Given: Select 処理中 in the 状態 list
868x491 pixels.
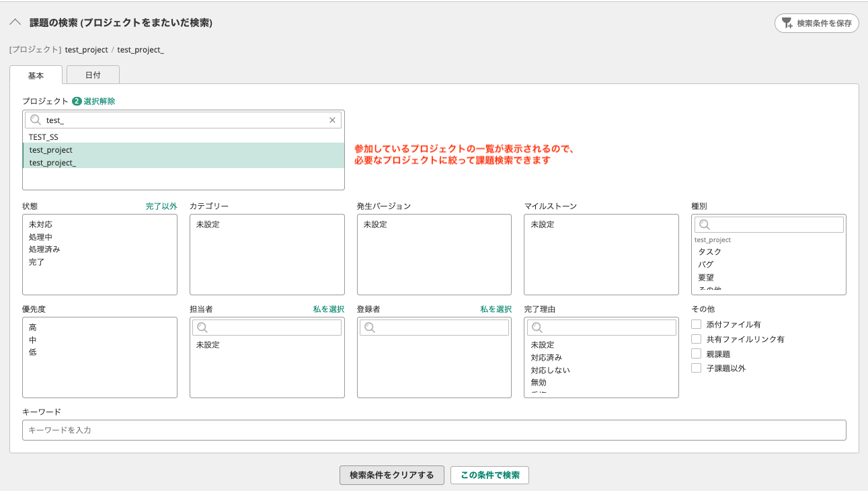Looking at the screenshot, I should coord(40,237).
